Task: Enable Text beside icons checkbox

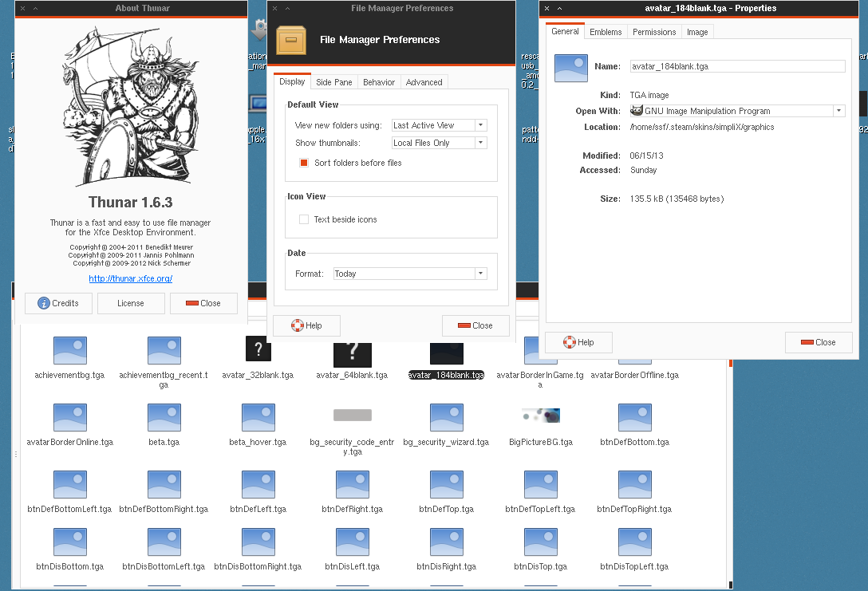Action: click(x=304, y=219)
